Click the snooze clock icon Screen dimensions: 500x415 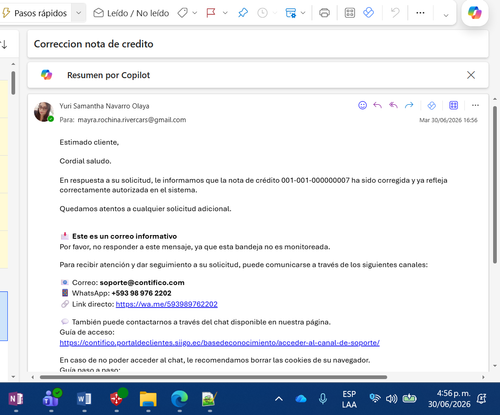(x=263, y=13)
